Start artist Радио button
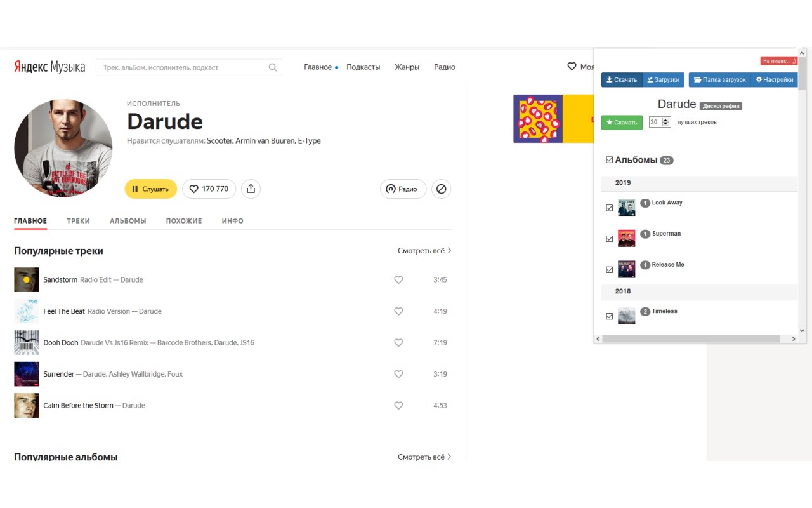 (403, 189)
